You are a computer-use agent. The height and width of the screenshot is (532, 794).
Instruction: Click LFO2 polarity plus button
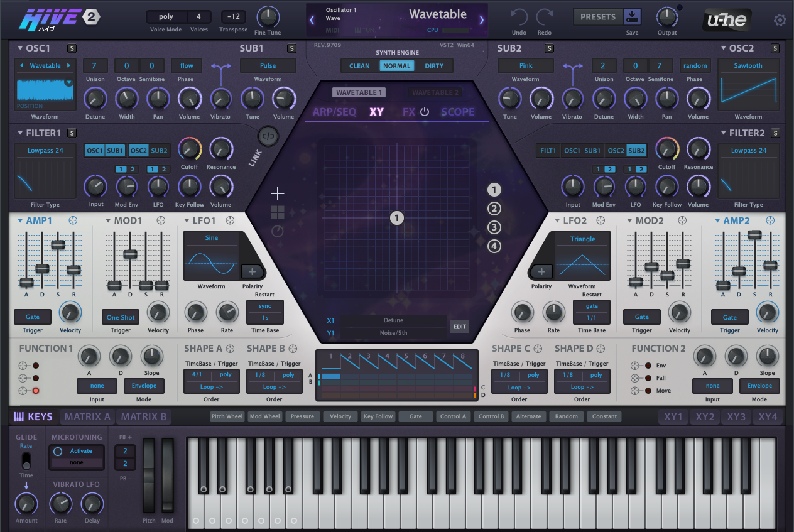point(541,271)
